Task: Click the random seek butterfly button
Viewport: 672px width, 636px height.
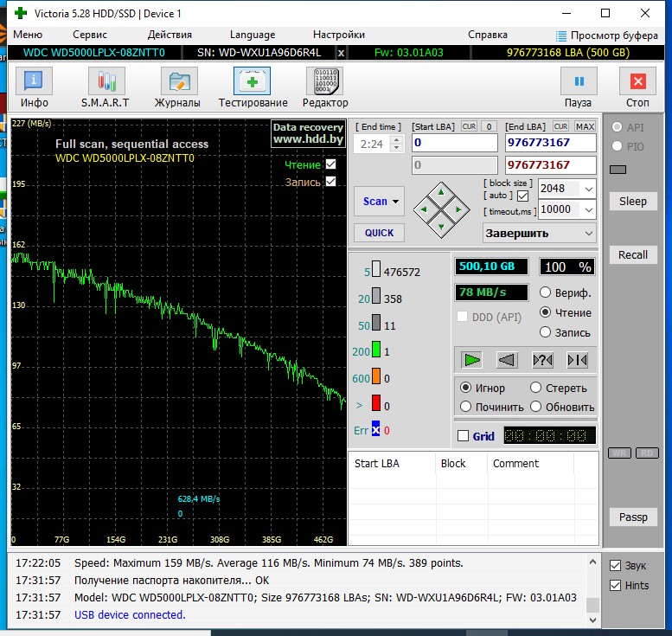Action: click(542, 360)
